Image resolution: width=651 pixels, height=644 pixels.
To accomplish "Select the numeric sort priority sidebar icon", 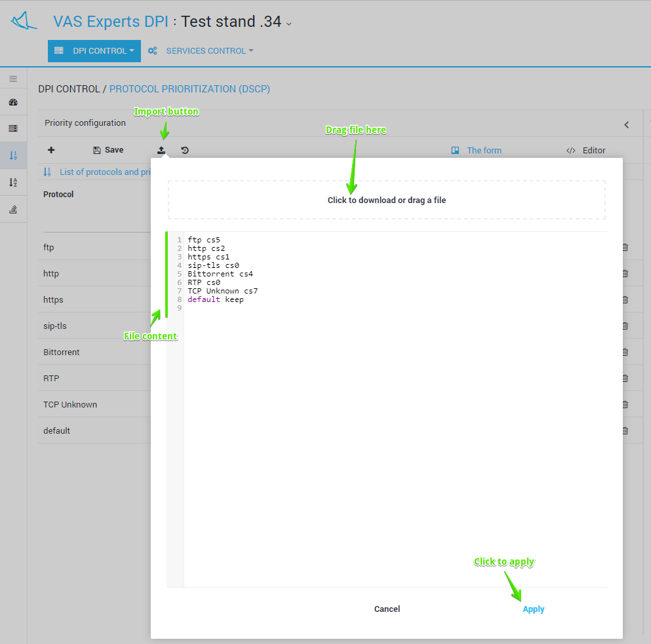I will [x=13, y=155].
